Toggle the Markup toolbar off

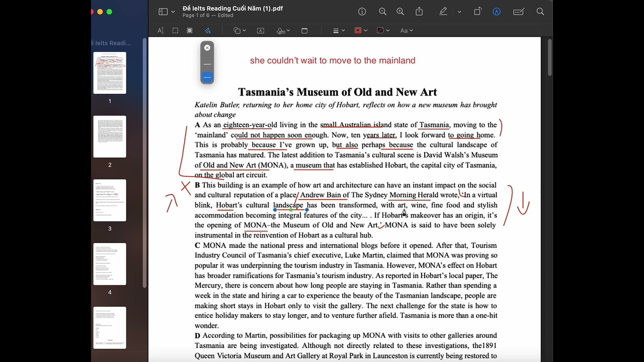[497, 12]
